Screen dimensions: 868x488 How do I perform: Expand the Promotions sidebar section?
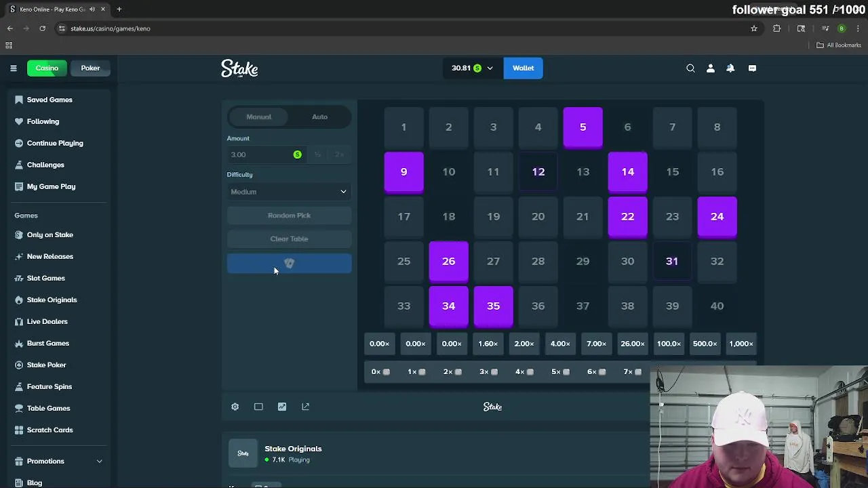click(59, 461)
